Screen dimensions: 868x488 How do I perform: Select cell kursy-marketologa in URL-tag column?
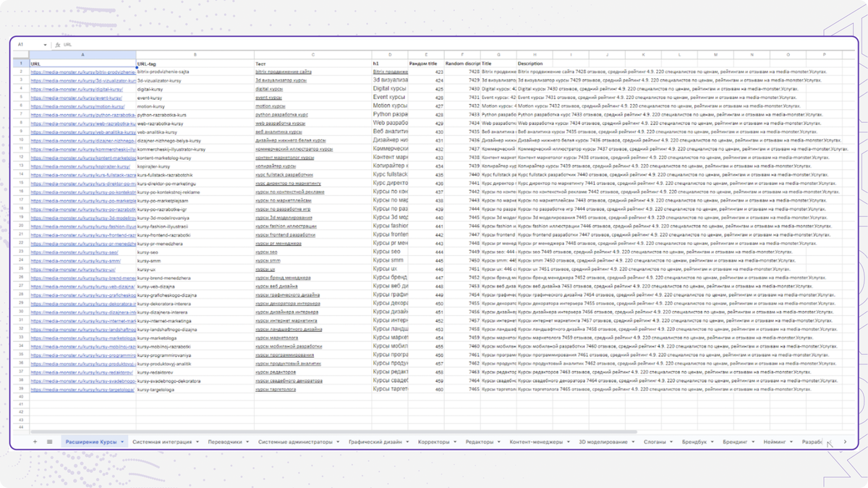pyautogui.click(x=195, y=338)
